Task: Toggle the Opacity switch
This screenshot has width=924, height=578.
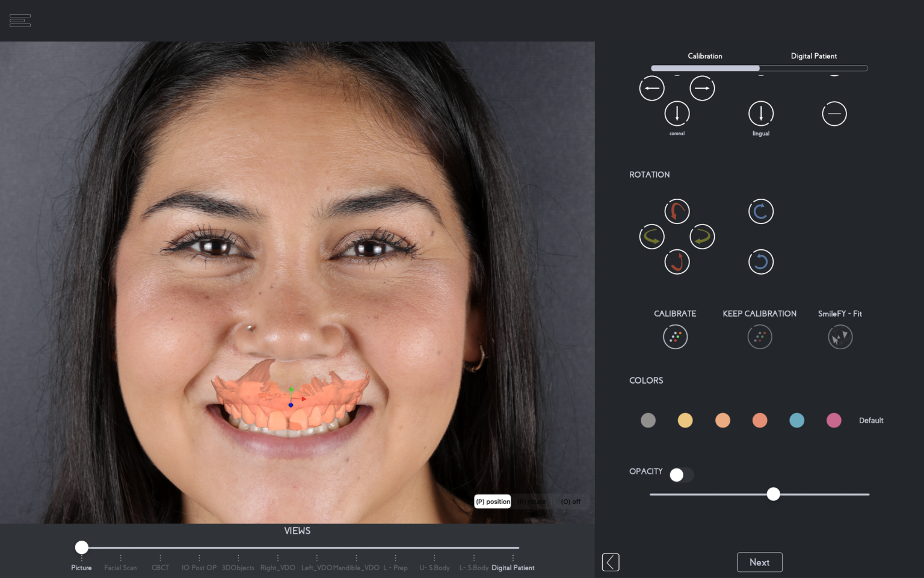Action: click(682, 475)
